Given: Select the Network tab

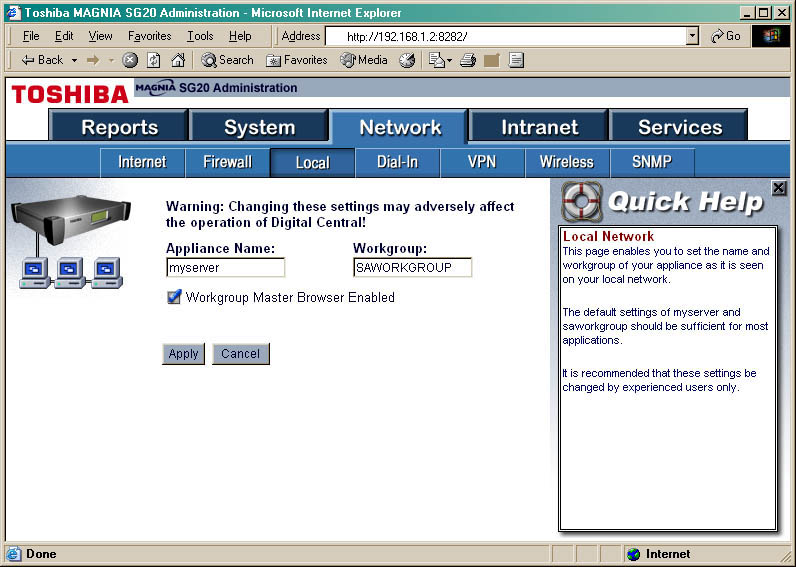Looking at the screenshot, I should pyautogui.click(x=400, y=126).
